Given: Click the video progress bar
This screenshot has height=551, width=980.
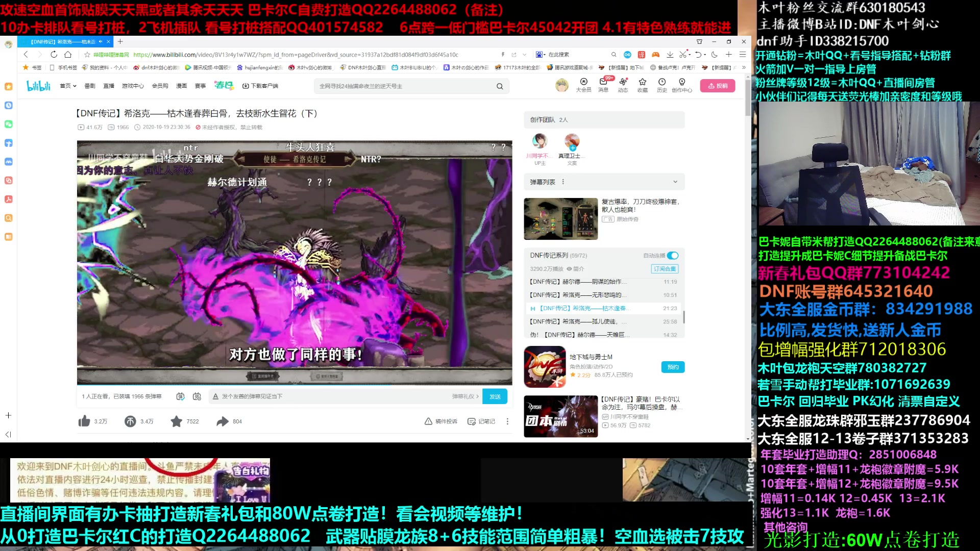Looking at the screenshot, I should tap(294, 384).
